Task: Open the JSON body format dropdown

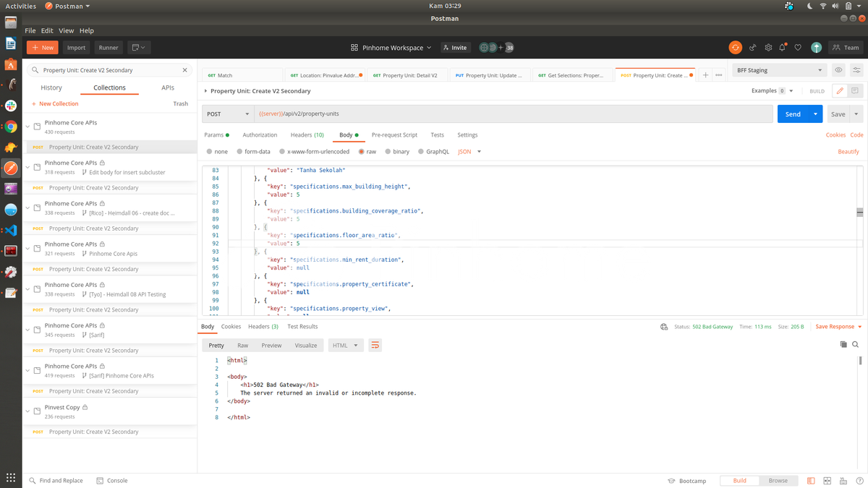Action: pyautogui.click(x=469, y=152)
